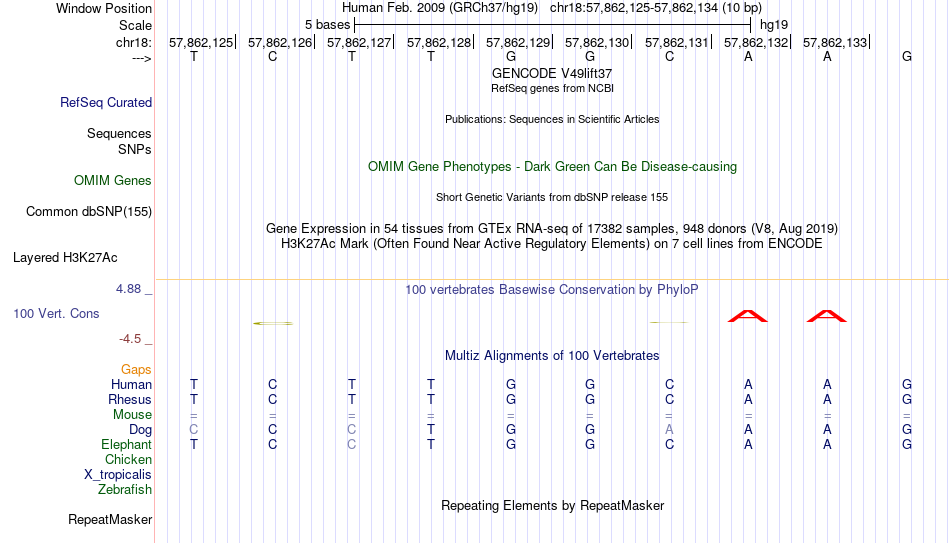Viewport: 950px width, 543px height.
Task: Click RefSeq genes from NCBI title
Action: click(552, 88)
